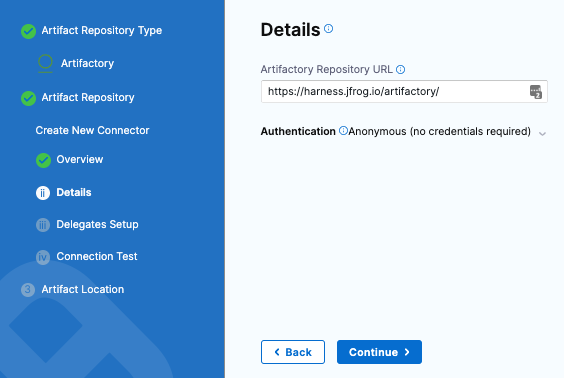The width and height of the screenshot is (564, 378).
Task: Click the password manager icon in URL field
Action: tap(536, 92)
